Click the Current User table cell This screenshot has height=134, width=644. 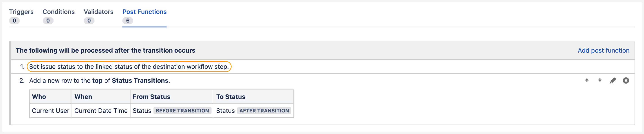50,110
